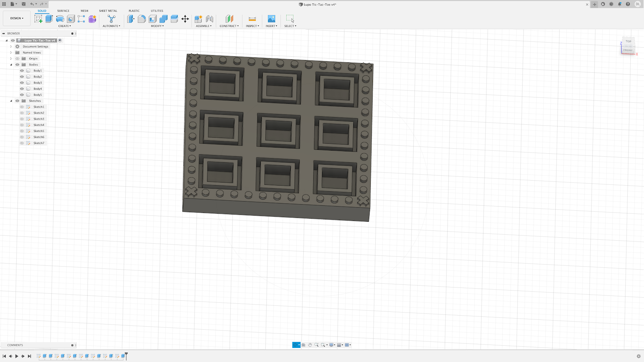The height and width of the screenshot is (362, 644).
Task: Switch to the PLASTIC tab
Action: (134, 11)
